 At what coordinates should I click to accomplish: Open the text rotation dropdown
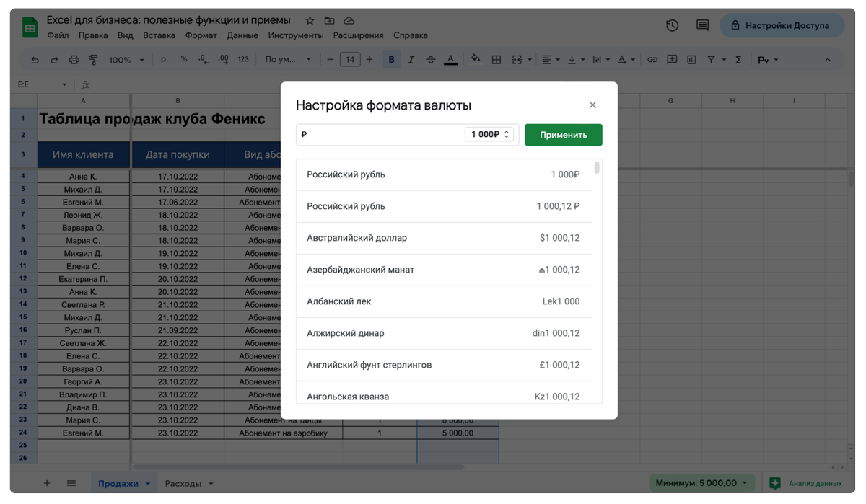pyautogui.click(x=626, y=60)
